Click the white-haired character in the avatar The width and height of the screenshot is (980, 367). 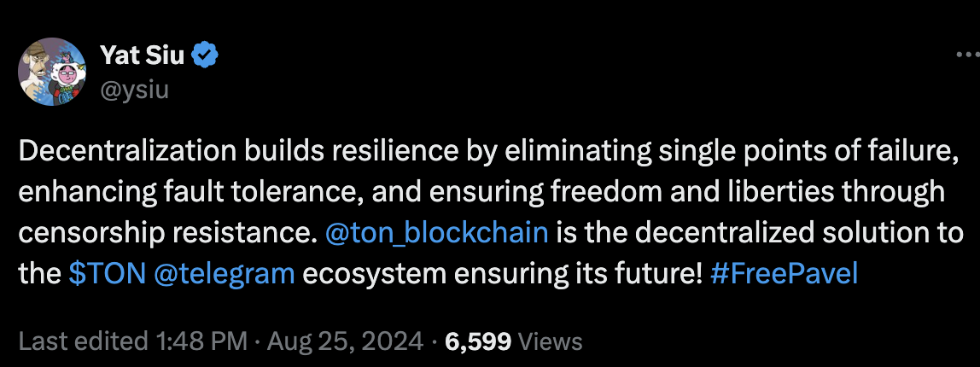(x=68, y=77)
